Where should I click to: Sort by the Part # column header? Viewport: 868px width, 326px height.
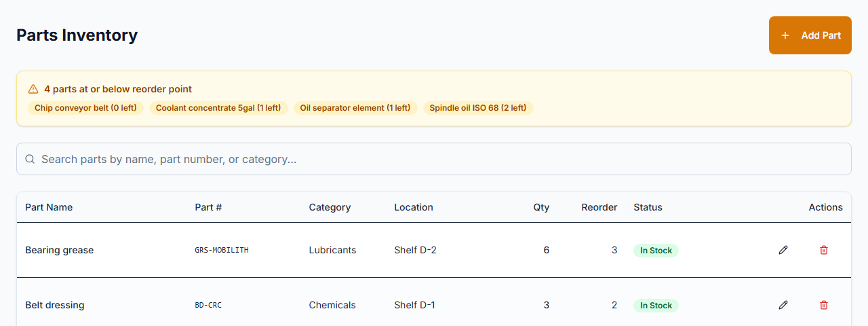coord(208,207)
